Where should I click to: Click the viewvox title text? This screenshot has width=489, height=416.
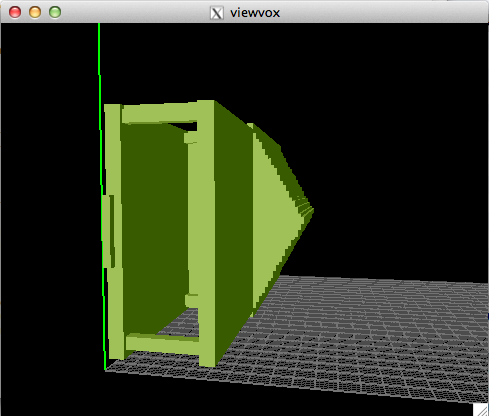click(x=255, y=13)
